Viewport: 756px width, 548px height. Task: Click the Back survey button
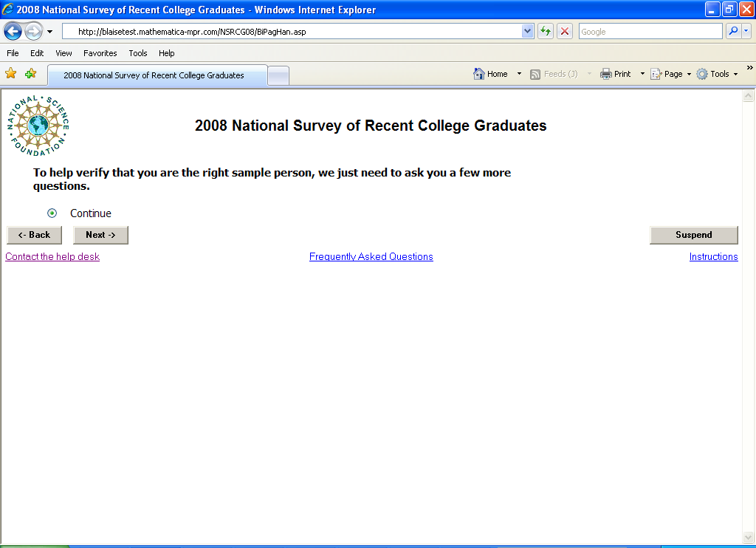click(34, 235)
